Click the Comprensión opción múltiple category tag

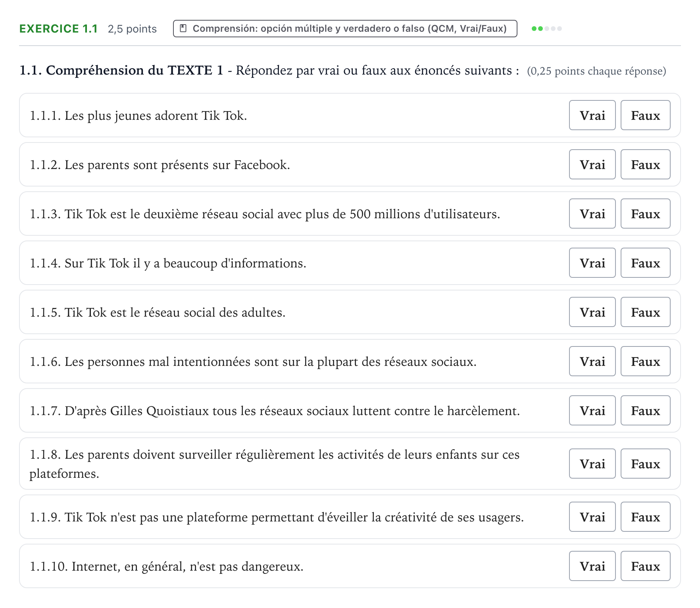tap(345, 29)
